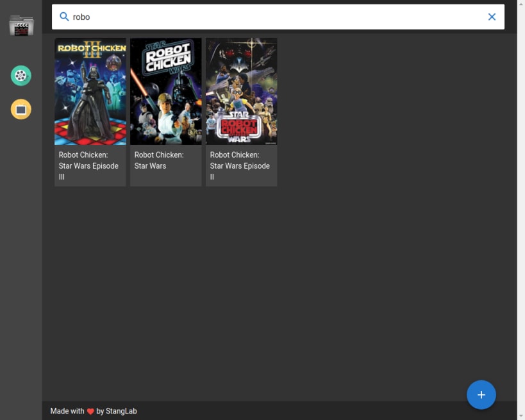Click the "Made with ♥ by StangLab" footer text
This screenshot has height=420, width=525.
point(94,411)
